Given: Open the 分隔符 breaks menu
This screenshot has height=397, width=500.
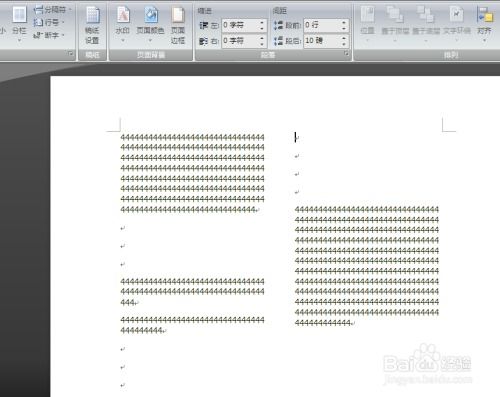Looking at the screenshot, I should pyautogui.click(x=53, y=10).
